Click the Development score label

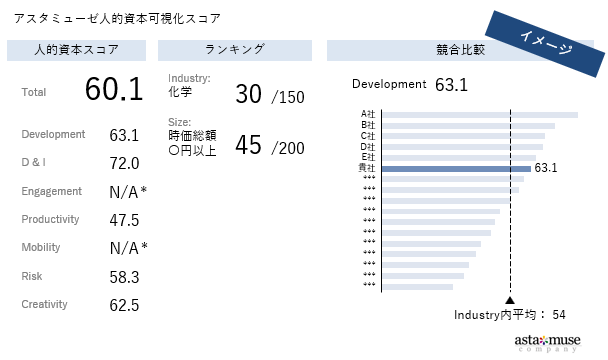(53, 134)
